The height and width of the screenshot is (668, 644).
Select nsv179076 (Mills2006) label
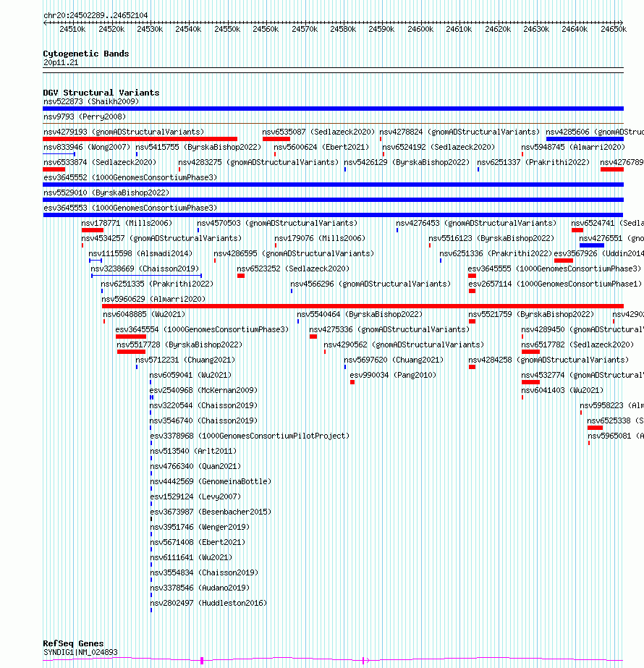click(320, 239)
